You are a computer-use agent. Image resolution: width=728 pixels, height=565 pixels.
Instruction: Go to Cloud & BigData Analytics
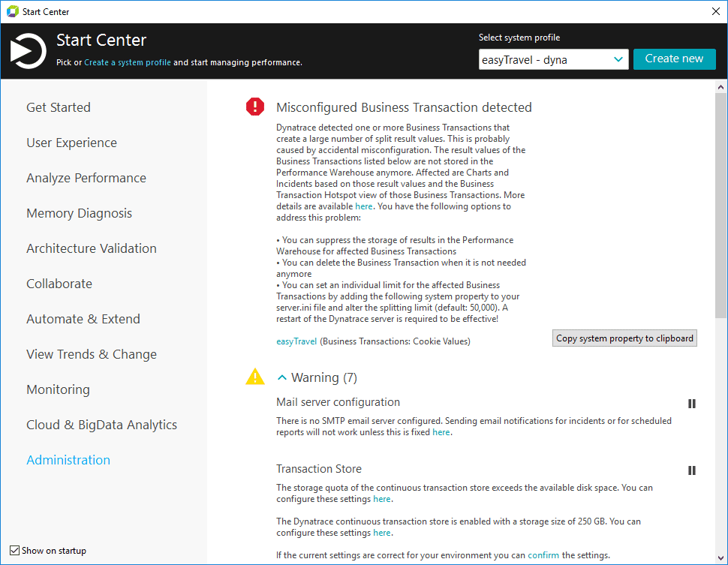tap(101, 425)
